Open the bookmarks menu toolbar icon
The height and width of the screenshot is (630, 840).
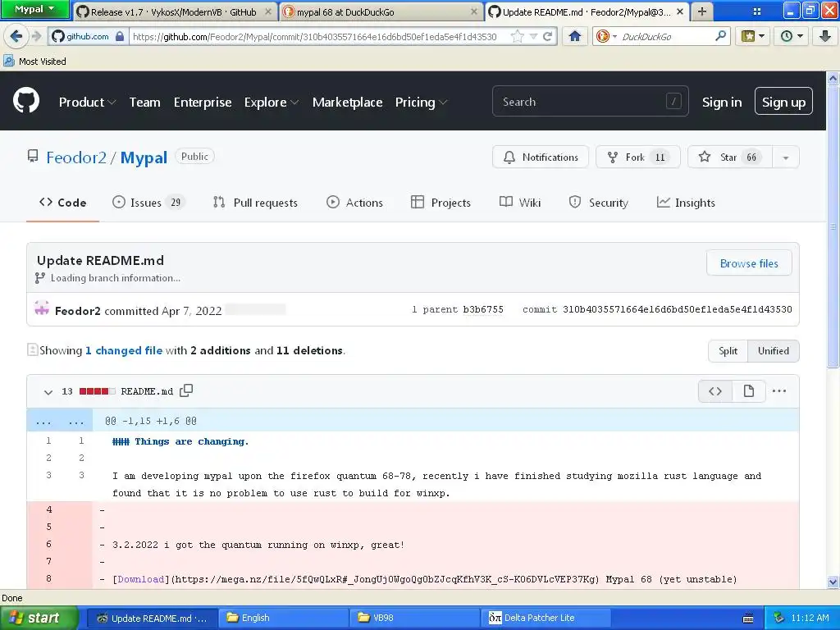coord(753,36)
